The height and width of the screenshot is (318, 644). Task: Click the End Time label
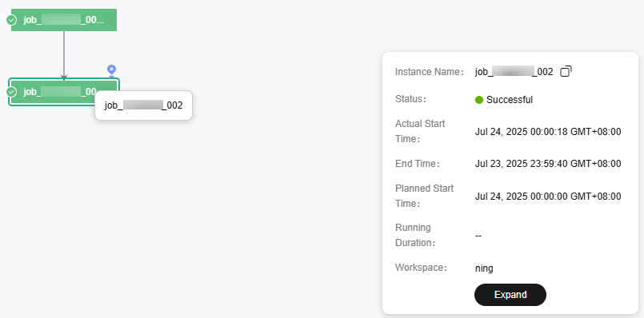coord(418,164)
